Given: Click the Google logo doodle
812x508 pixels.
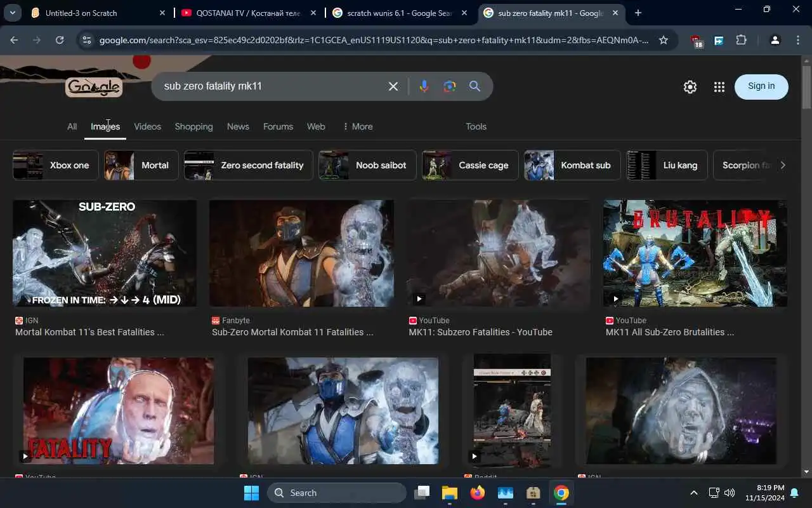Looking at the screenshot, I should click(x=94, y=87).
